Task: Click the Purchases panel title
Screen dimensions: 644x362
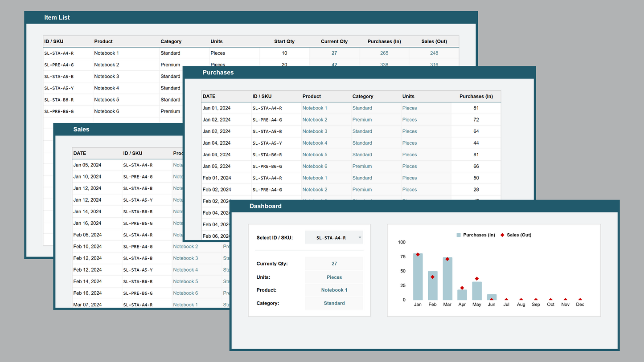Action: click(218, 73)
